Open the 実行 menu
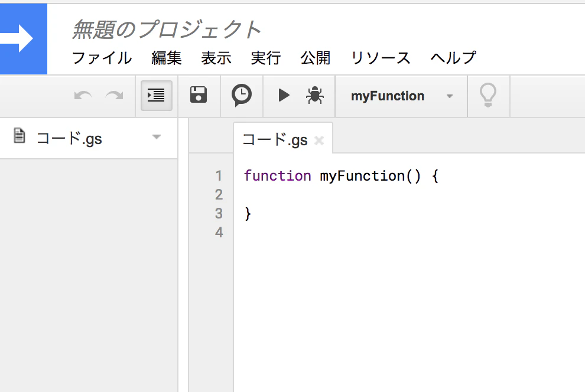 [x=266, y=58]
